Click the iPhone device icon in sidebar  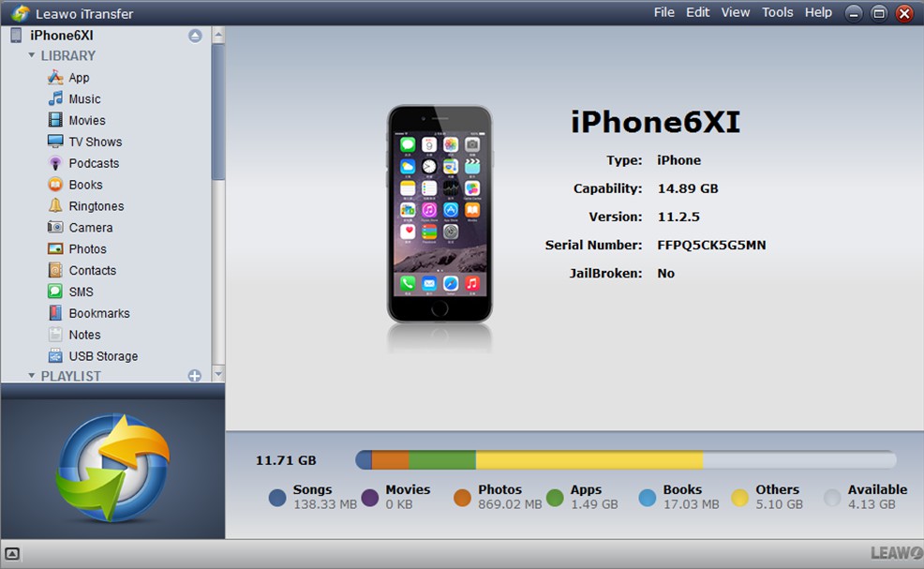pyautogui.click(x=16, y=36)
